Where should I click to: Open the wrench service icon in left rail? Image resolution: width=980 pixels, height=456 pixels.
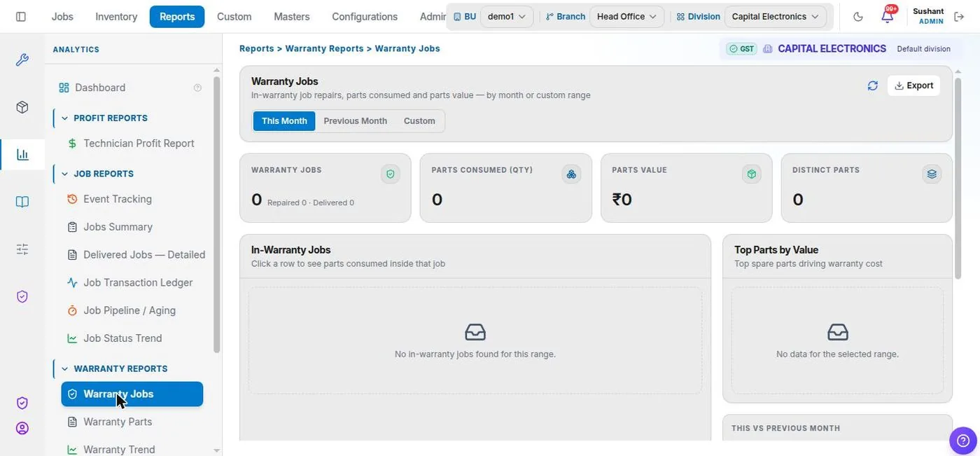tap(22, 60)
